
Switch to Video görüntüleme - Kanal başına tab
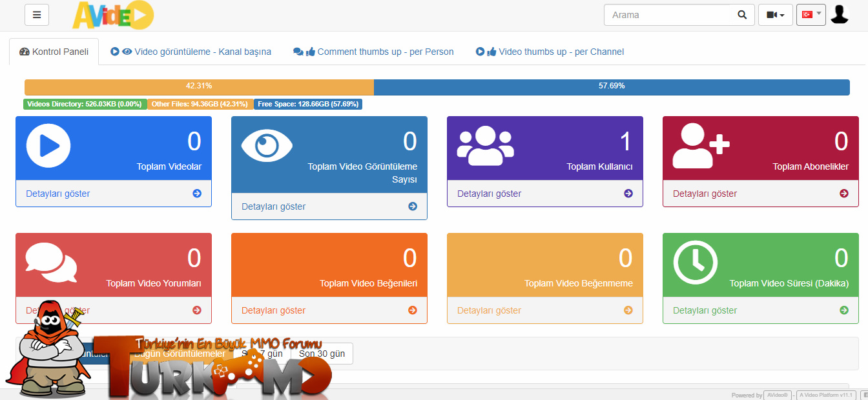(x=191, y=52)
